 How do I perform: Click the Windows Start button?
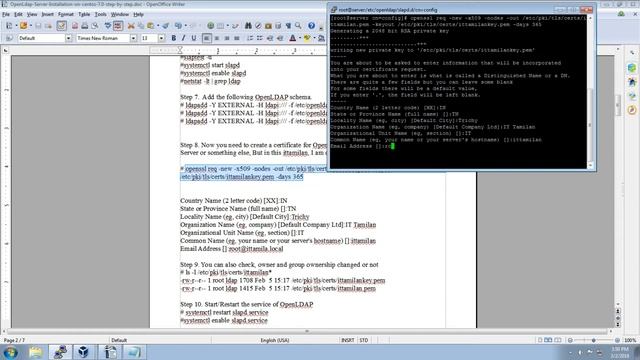pyautogui.click(x=10, y=352)
